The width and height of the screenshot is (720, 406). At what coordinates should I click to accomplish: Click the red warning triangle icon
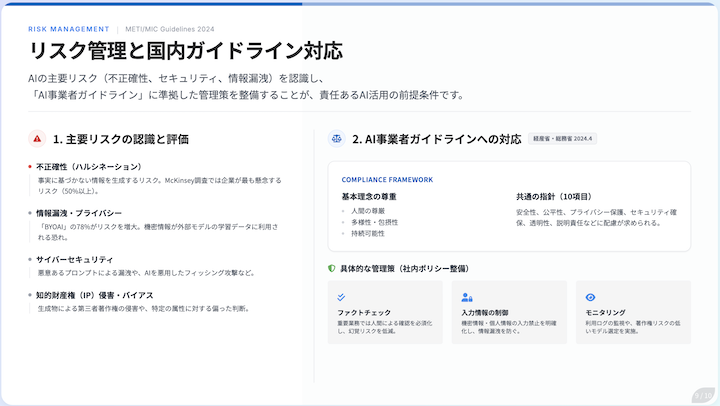click(37, 139)
